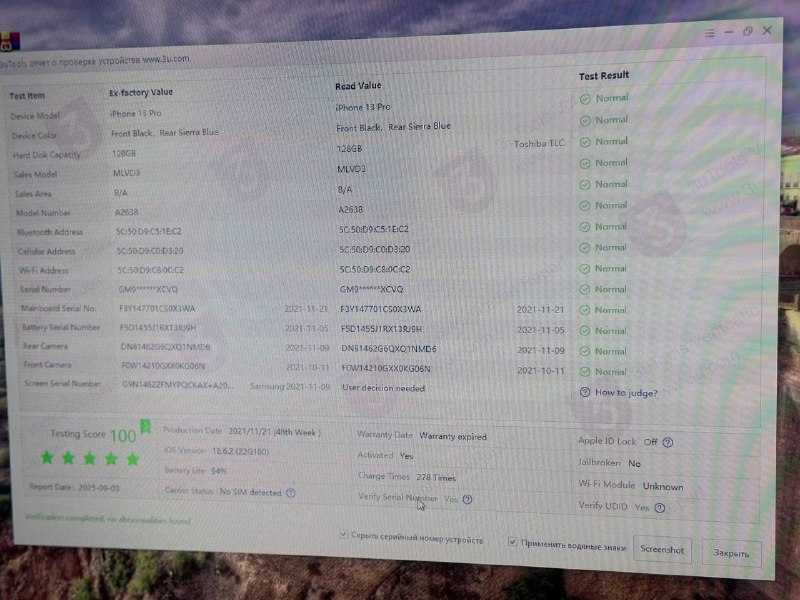Image resolution: width=800 pixels, height=600 pixels.
Task: Click the Normal check icon for Device Model
Action: (585, 99)
